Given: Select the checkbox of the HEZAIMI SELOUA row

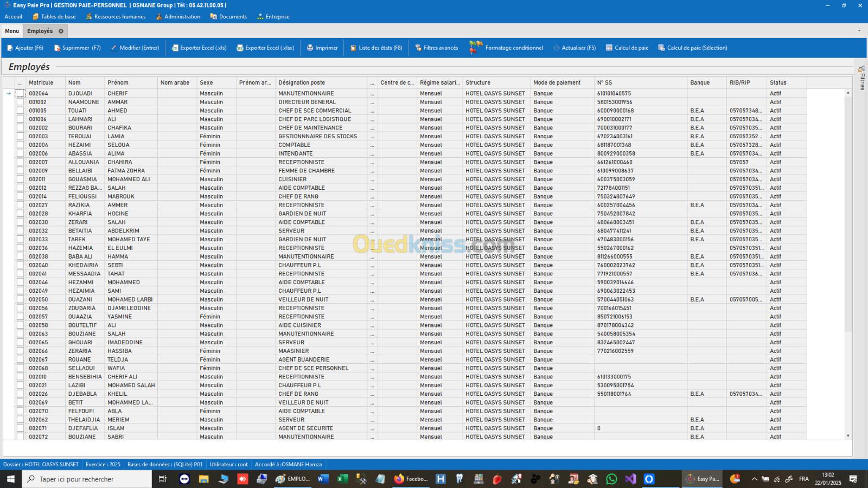Looking at the screenshot, I should [21, 145].
